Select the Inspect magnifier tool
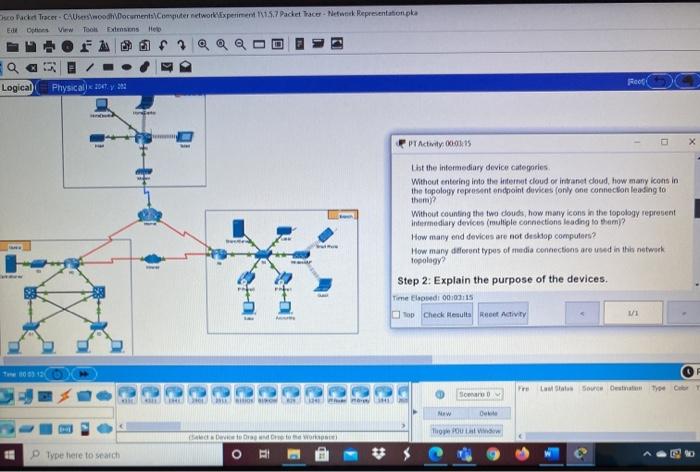 click(12, 68)
